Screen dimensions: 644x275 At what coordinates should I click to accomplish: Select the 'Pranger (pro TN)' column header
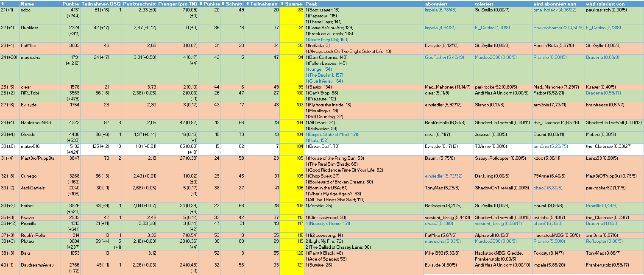(177, 3)
